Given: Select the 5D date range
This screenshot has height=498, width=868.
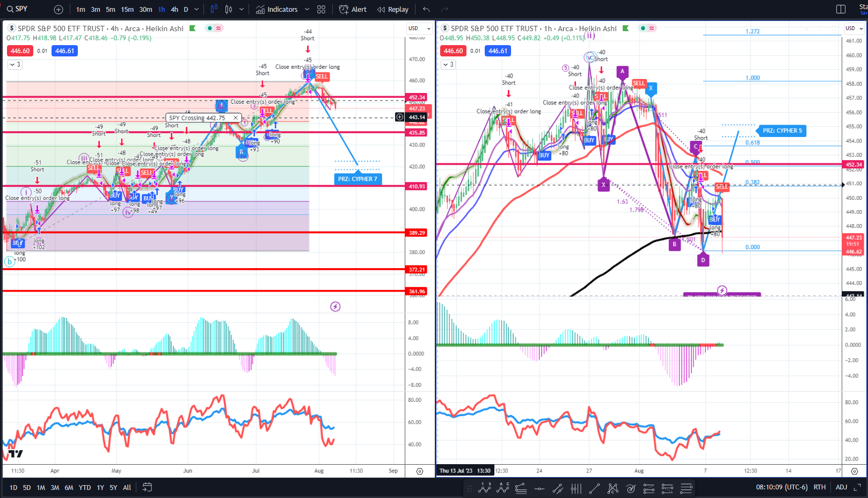Looking at the screenshot, I should coord(27,488).
